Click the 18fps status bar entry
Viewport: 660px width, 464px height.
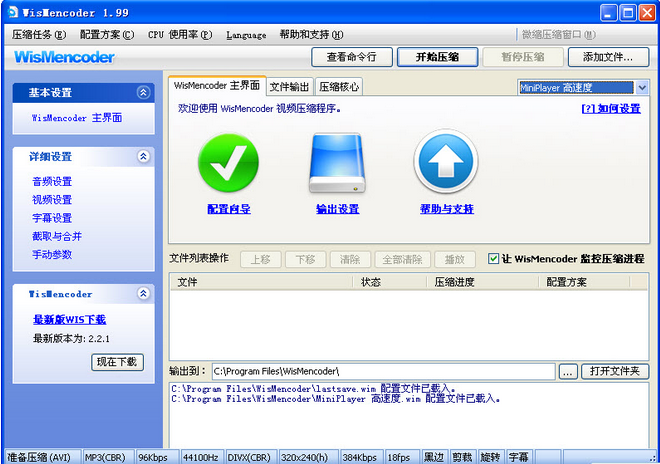[403, 457]
